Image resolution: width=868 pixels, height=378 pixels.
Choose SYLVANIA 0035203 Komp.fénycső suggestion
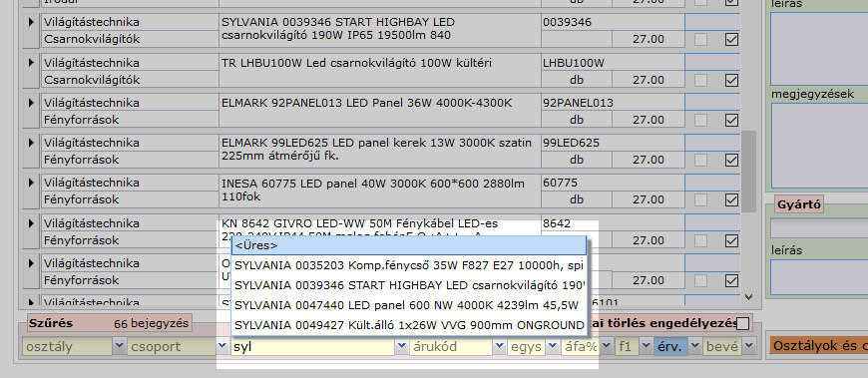point(408,265)
